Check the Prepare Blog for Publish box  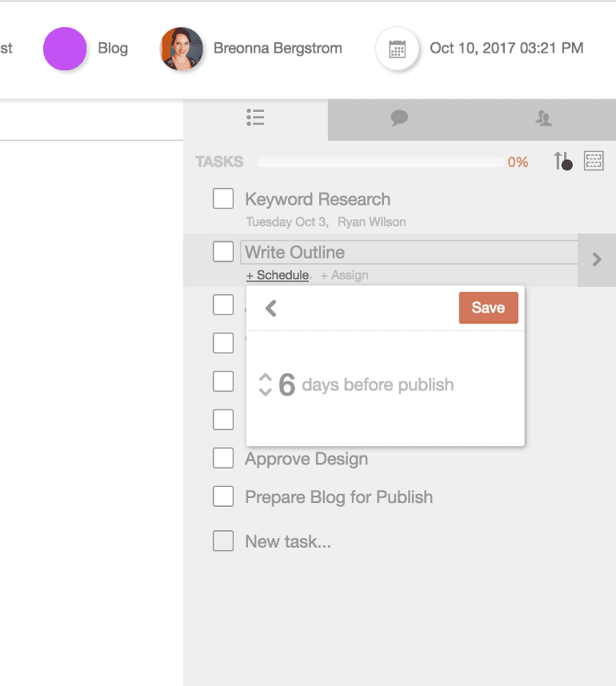click(x=223, y=497)
